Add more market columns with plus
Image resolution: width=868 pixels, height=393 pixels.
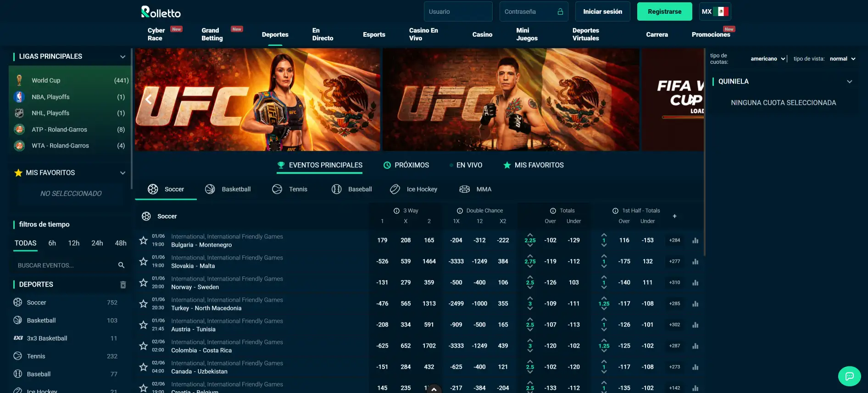point(674,216)
